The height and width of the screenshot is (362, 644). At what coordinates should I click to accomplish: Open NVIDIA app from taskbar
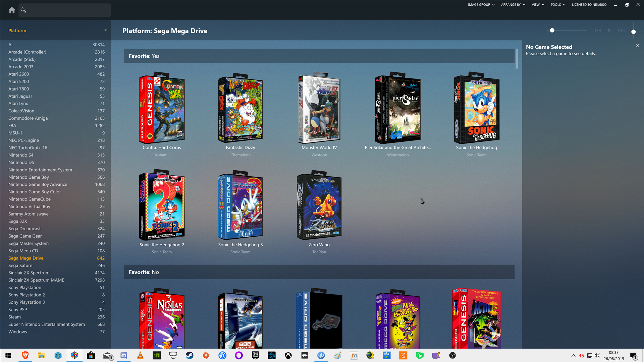click(157, 355)
